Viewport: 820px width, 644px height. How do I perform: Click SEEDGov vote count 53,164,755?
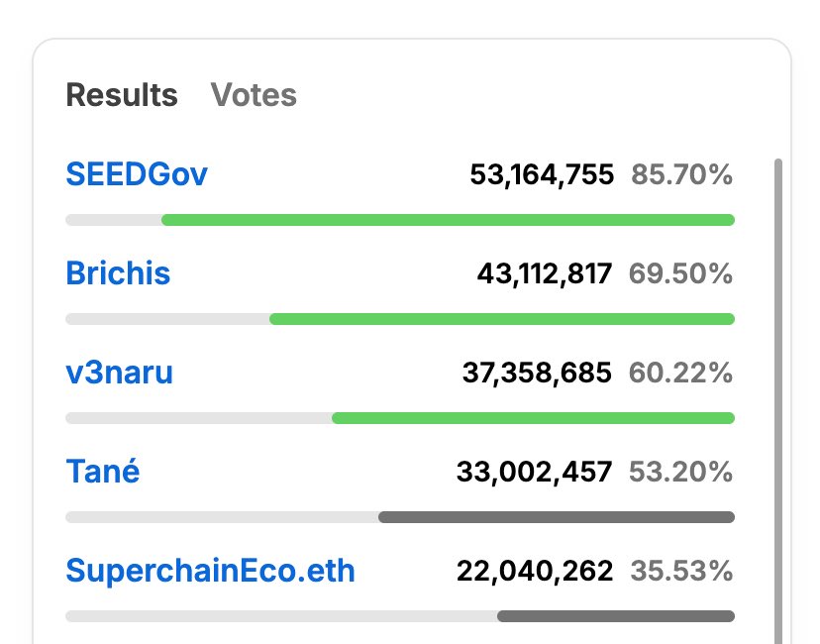click(542, 174)
